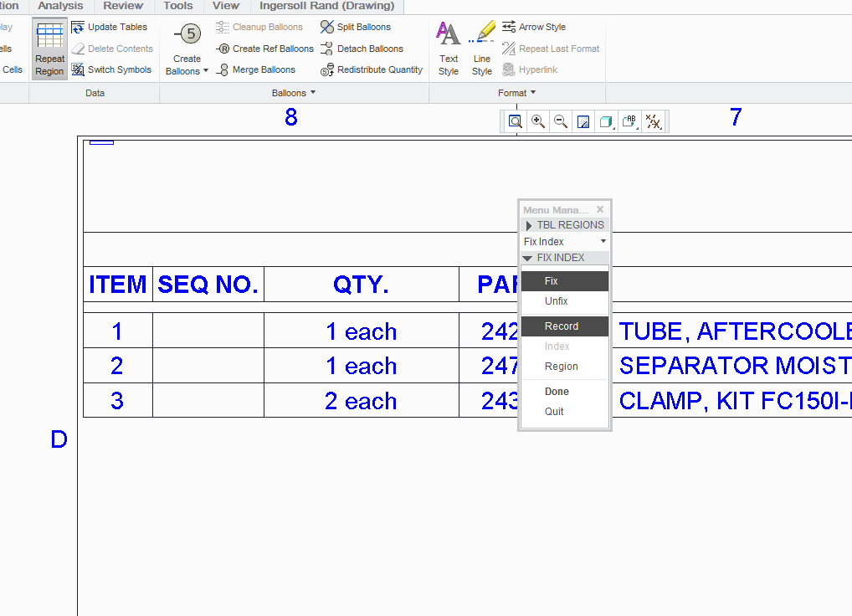Click Repeat Last Format icon

509,49
